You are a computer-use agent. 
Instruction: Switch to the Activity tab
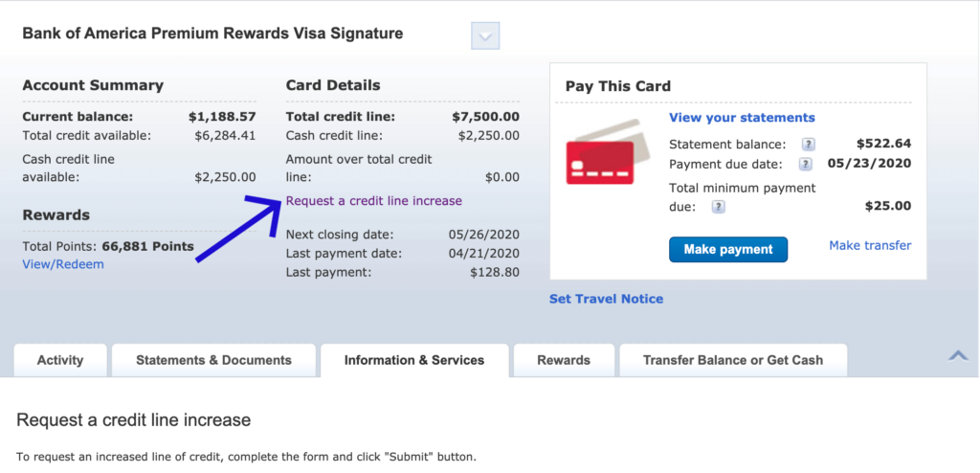click(60, 360)
